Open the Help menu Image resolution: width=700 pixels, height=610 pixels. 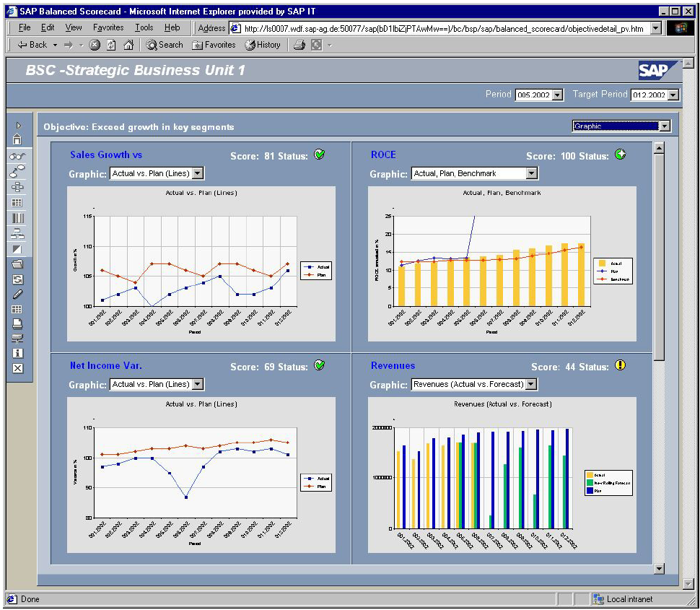(x=172, y=27)
